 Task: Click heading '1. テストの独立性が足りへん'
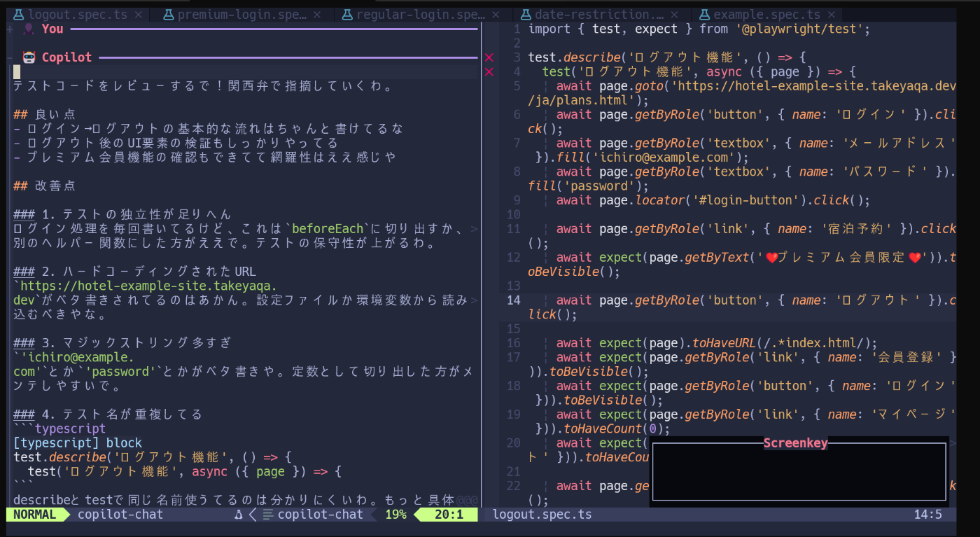pyautogui.click(x=122, y=214)
